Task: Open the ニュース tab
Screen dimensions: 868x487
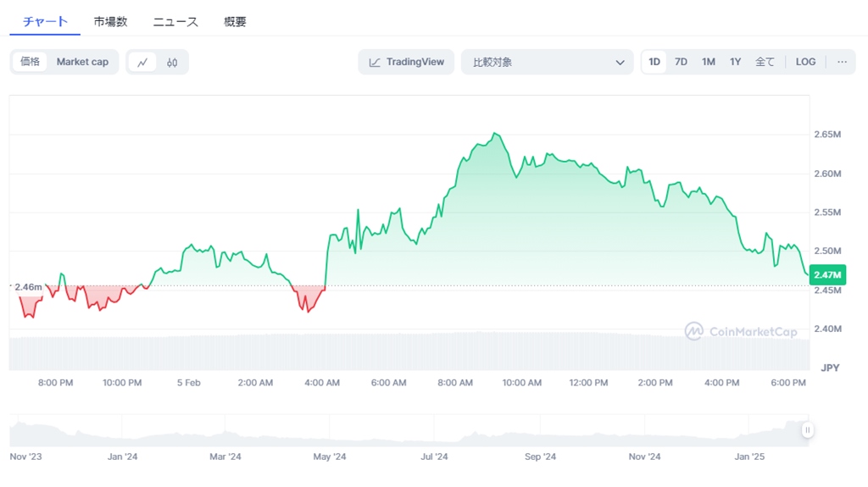Action: tap(175, 22)
